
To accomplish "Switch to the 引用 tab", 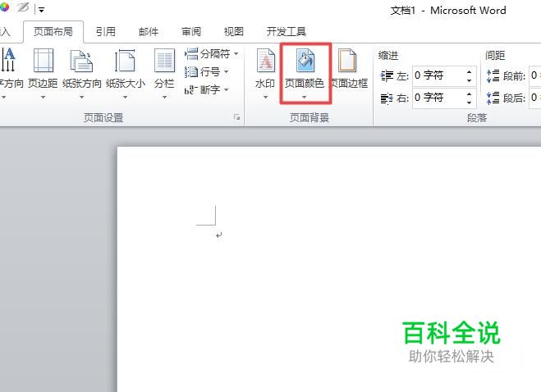I will click(106, 32).
